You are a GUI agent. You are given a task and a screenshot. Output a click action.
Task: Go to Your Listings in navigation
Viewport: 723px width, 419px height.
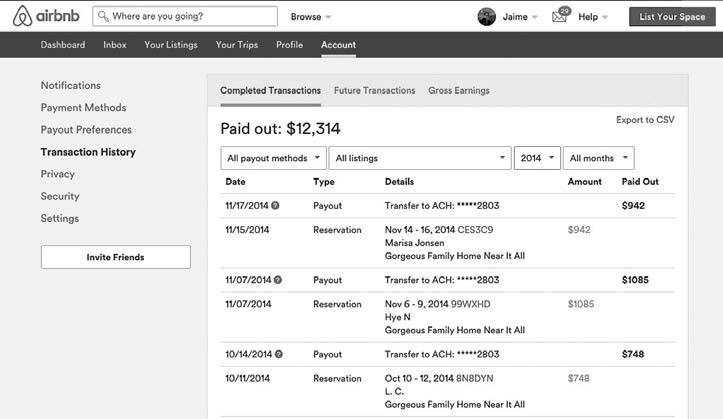[x=171, y=45]
